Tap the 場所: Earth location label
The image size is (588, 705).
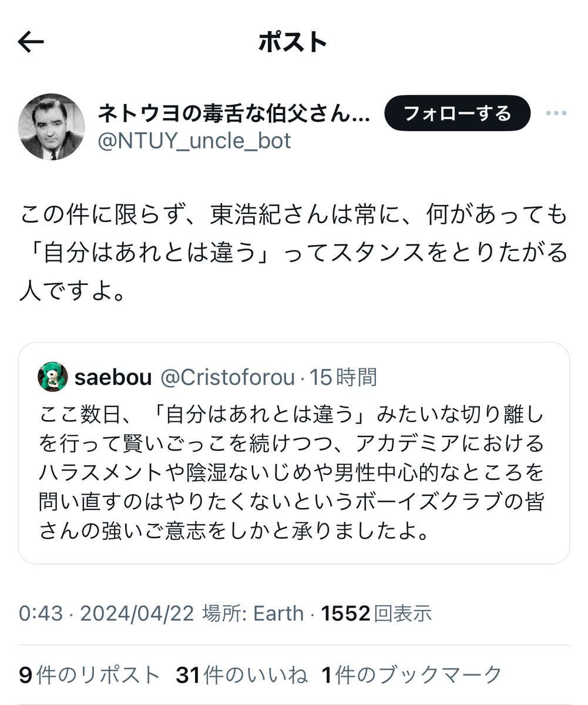tap(253, 614)
